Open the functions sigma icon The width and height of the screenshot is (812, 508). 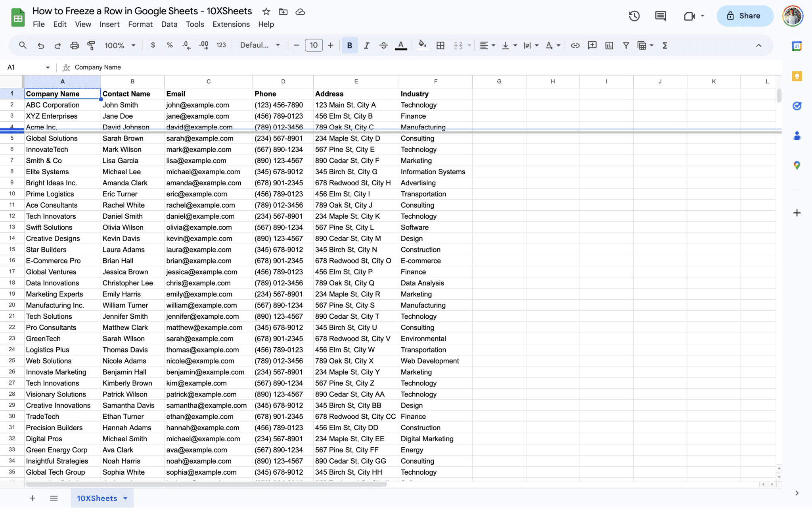click(x=665, y=45)
